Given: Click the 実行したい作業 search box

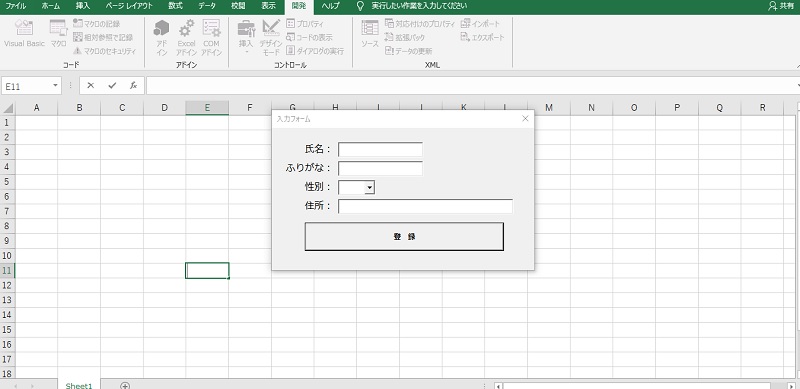Looking at the screenshot, I should pyautogui.click(x=419, y=6).
